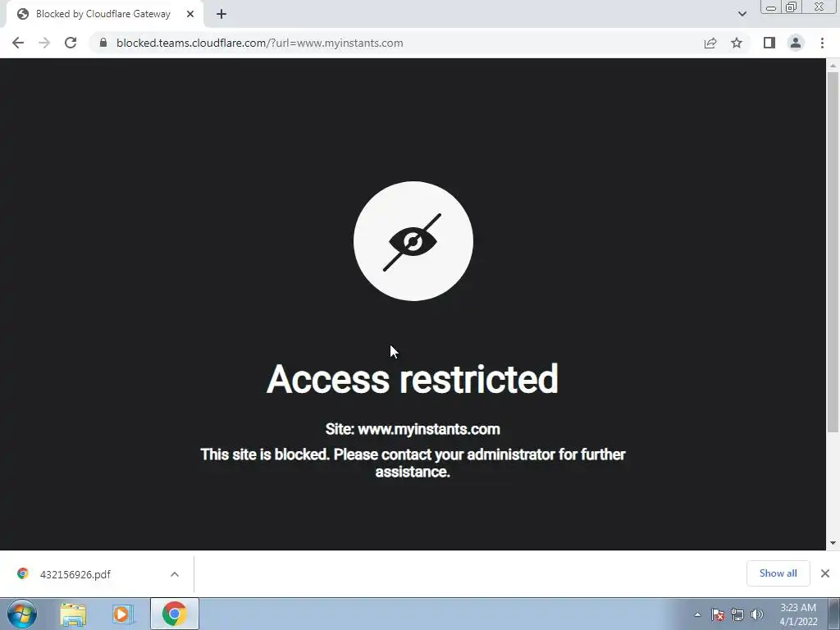
Task: Reload the blocked page
Action: [71, 43]
